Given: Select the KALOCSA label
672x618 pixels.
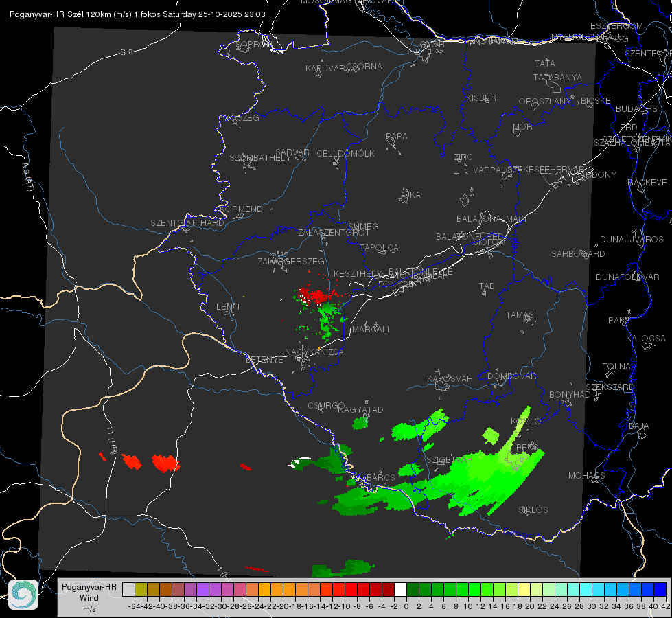Looking at the screenshot, I should [x=646, y=339].
